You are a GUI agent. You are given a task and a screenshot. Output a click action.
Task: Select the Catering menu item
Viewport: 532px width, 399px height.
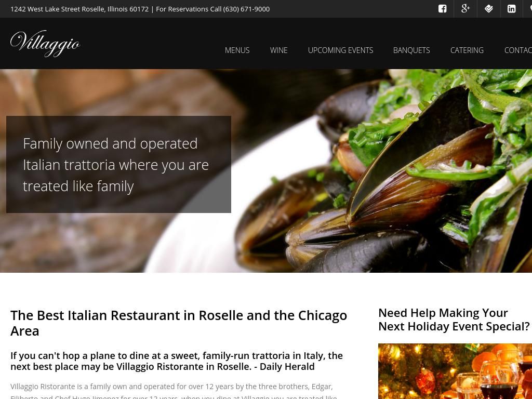pos(467,50)
